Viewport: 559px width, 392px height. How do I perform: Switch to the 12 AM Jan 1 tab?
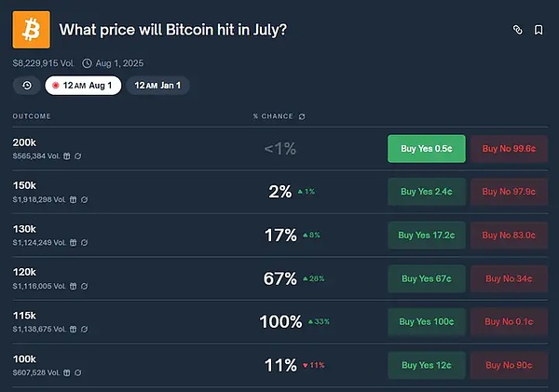tap(157, 86)
